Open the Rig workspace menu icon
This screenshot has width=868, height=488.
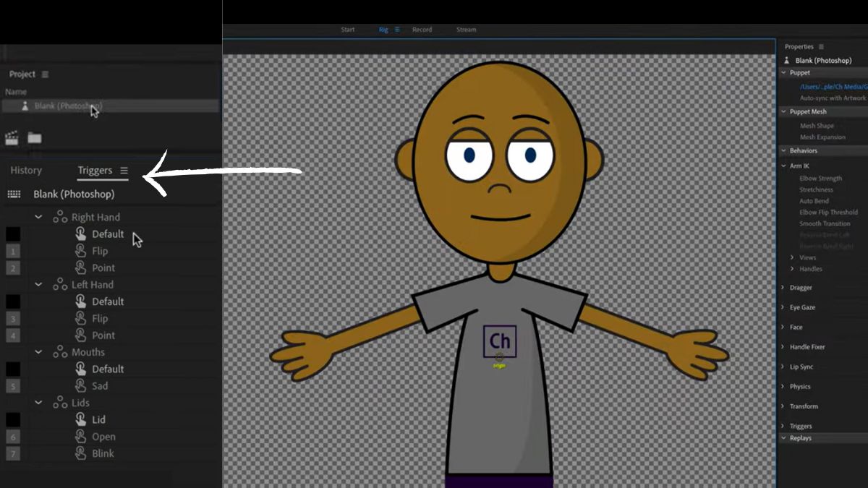pos(397,30)
